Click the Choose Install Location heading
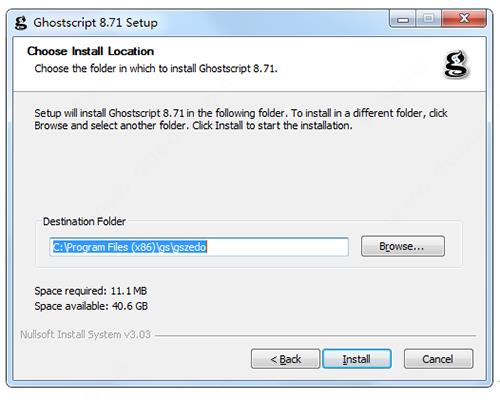 (x=90, y=51)
